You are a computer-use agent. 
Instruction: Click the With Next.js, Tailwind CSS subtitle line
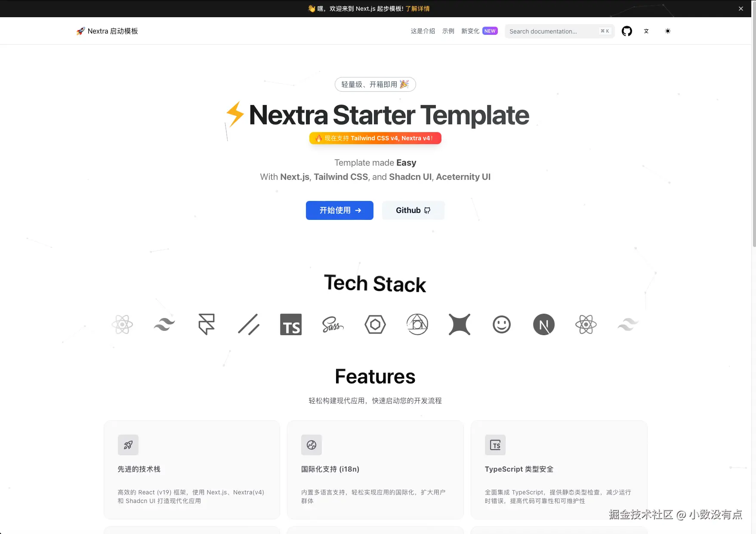tap(375, 177)
